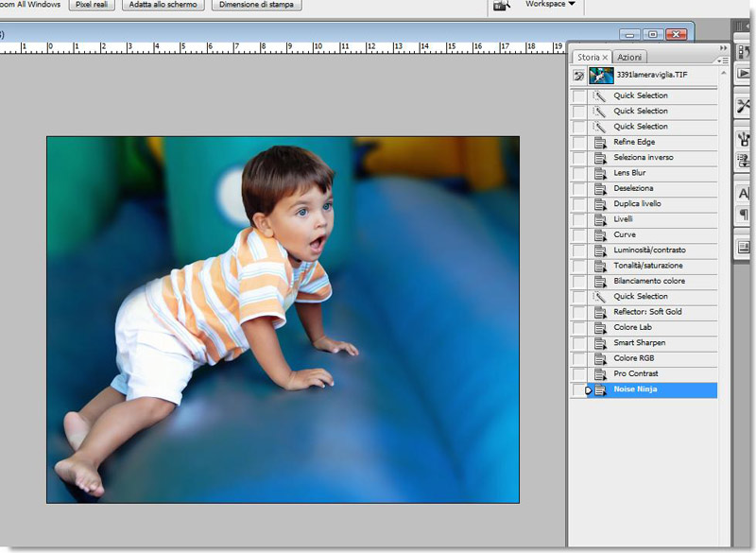756x553 pixels.
Task: Click the Refine Edge history state icon
Action: [599, 142]
